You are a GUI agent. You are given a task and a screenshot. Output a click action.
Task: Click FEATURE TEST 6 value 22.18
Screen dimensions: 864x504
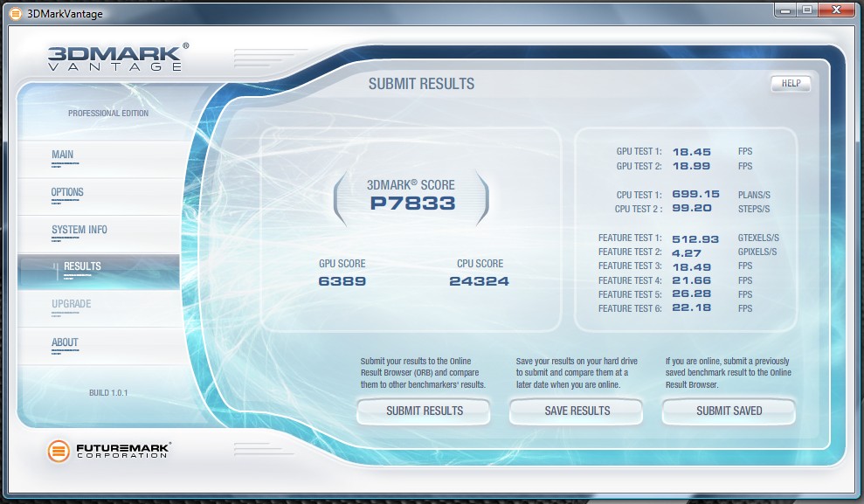coord(692,307)
